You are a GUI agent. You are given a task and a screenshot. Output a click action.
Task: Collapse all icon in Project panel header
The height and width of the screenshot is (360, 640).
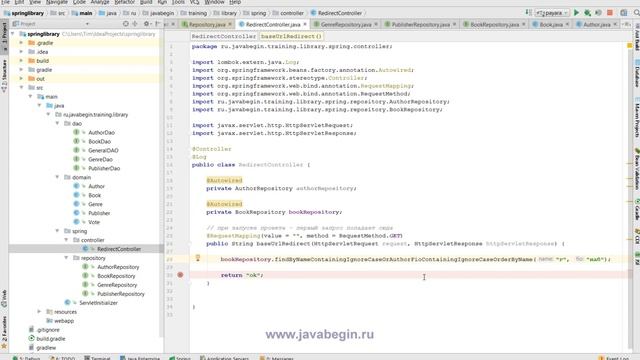[135, 24]
